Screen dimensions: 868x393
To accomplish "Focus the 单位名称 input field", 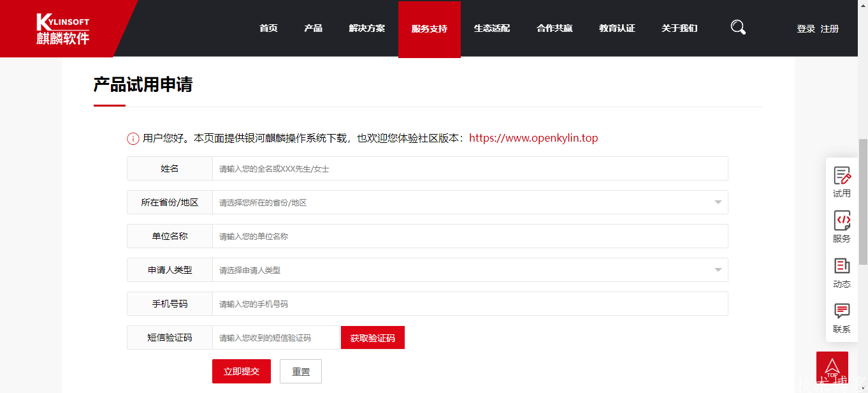I will [x=470, y=236].
